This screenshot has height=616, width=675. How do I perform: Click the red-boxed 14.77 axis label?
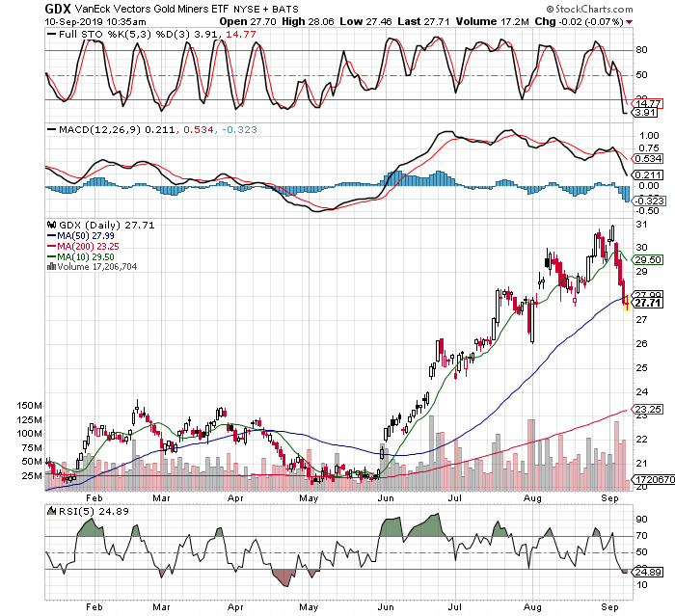click(647, 103)
